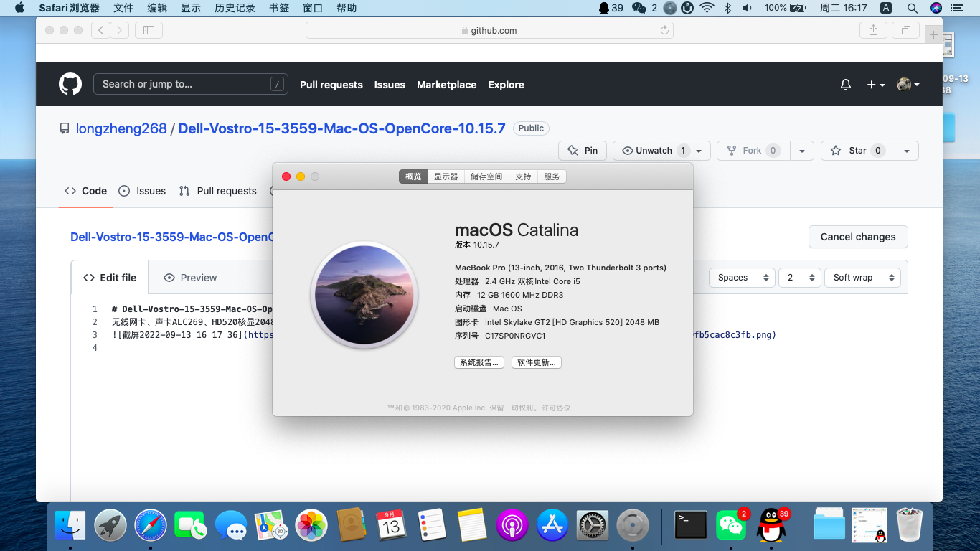
Task: Launch FaceTime from the Dock
Action: pyautogui.click(x=191, y=526)
